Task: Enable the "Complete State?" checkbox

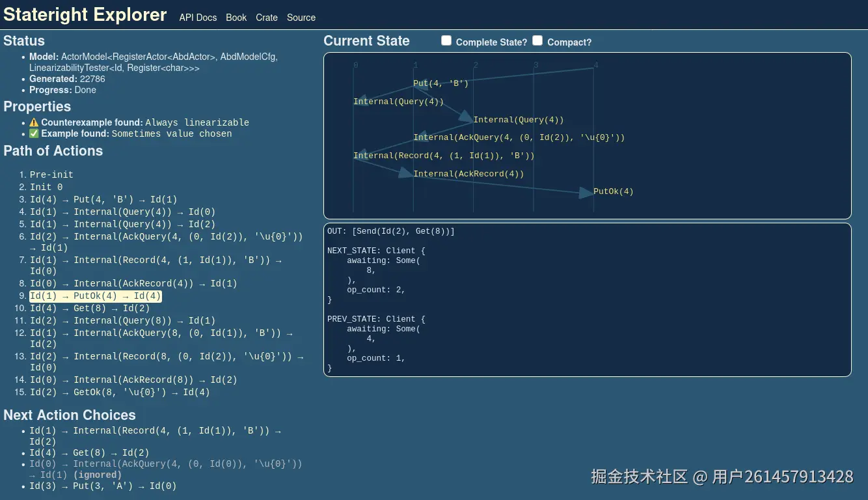Action: click(446, 40)
